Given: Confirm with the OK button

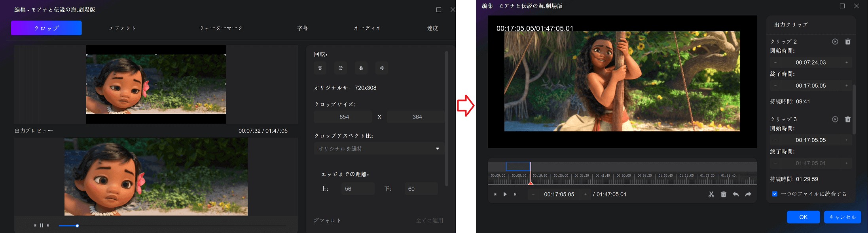Looking at the screenshot, I should coord(803,217).
